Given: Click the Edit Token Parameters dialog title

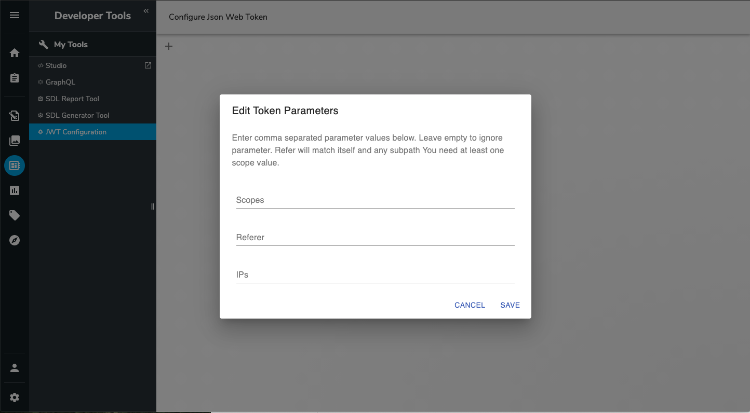Looking at the screenshot, I should (285, 111).
